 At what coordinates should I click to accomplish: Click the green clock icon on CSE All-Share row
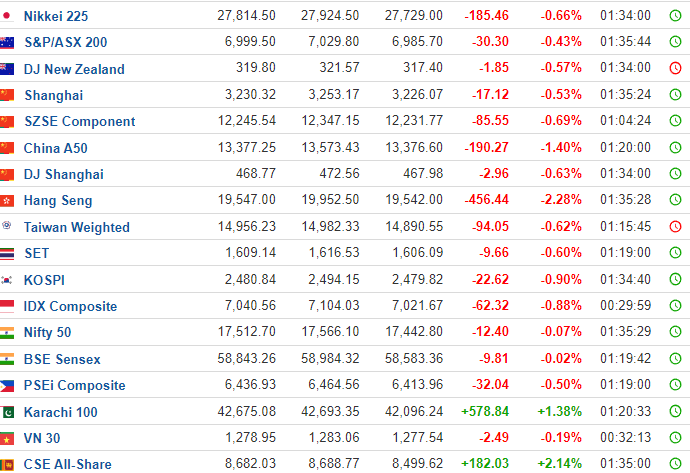675,463
